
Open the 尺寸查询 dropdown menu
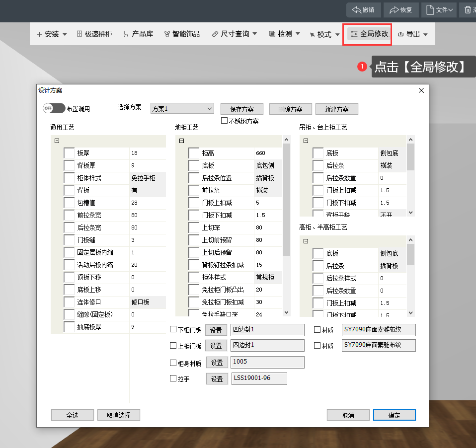tap(235, 34)
